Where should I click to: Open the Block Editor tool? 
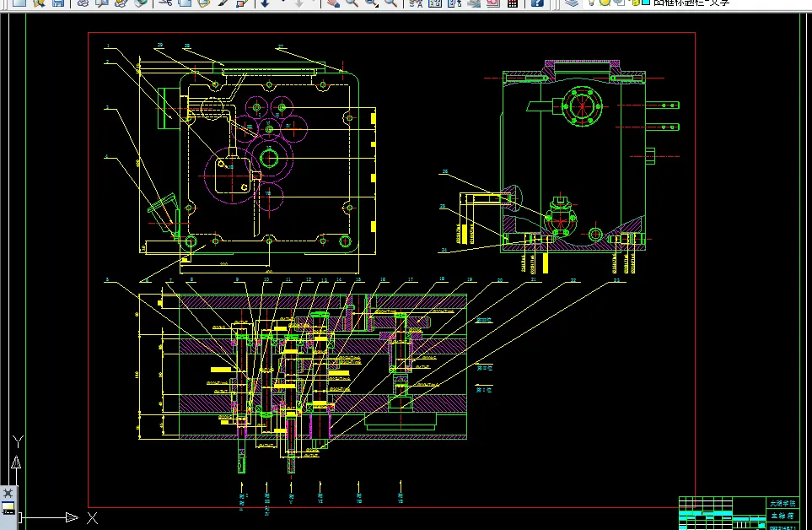click(x=242, y=3)
